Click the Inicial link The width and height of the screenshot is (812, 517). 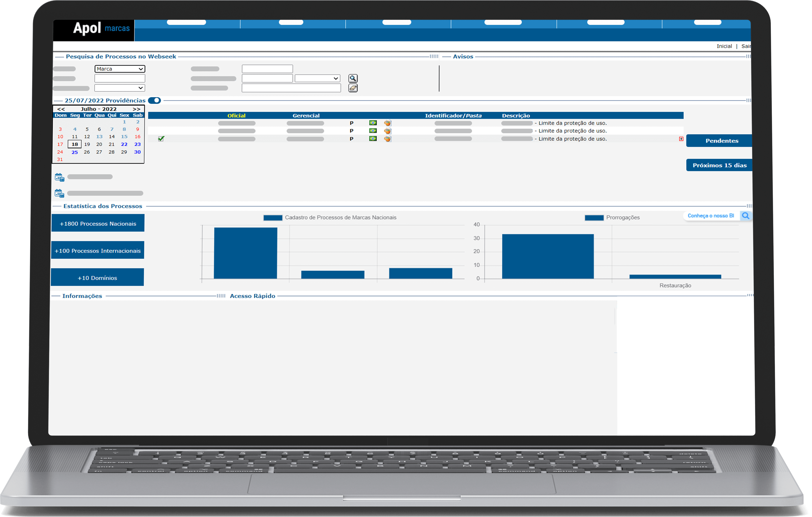(724, 46)
